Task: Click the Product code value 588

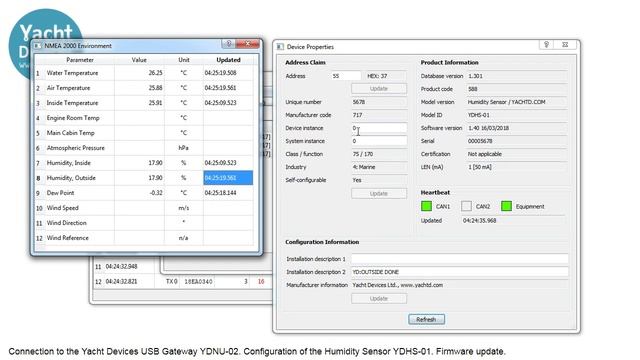Action: point(473,89)
